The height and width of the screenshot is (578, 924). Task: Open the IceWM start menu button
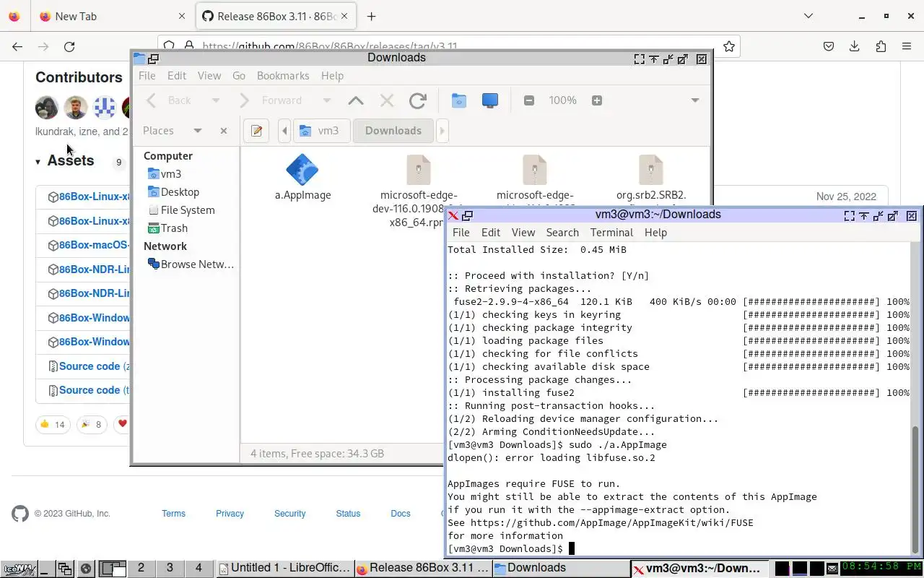coord(19,569)
